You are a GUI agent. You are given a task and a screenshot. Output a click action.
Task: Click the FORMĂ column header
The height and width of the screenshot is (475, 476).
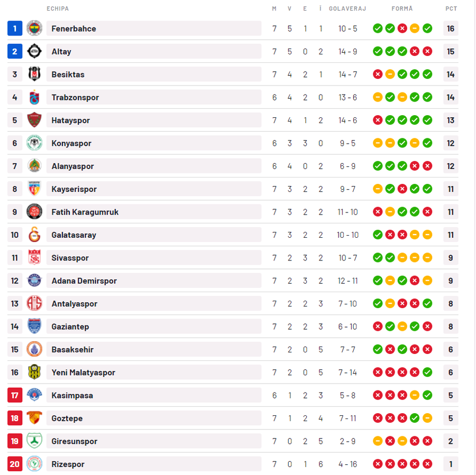(x=402, y=8)
